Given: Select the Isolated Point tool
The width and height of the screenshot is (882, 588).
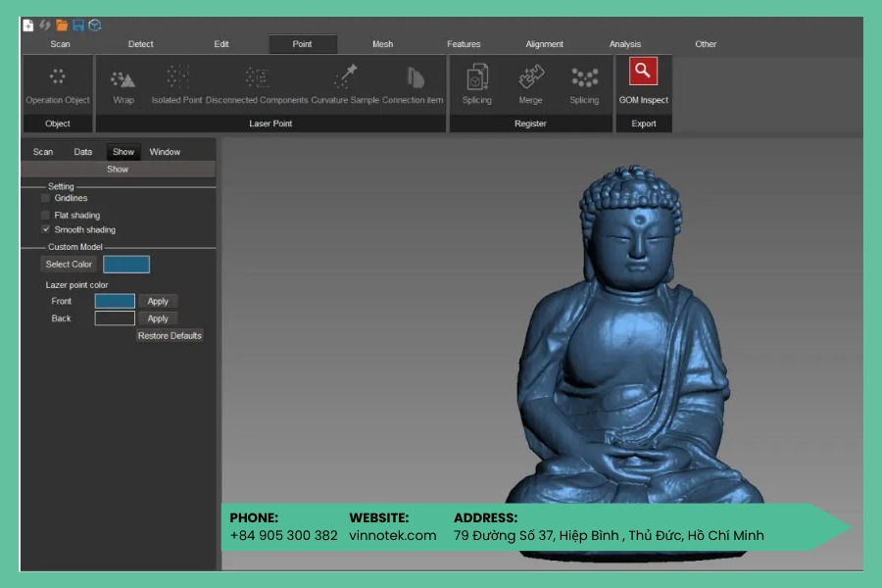Looking at the screenshot, I should [176, 85].
